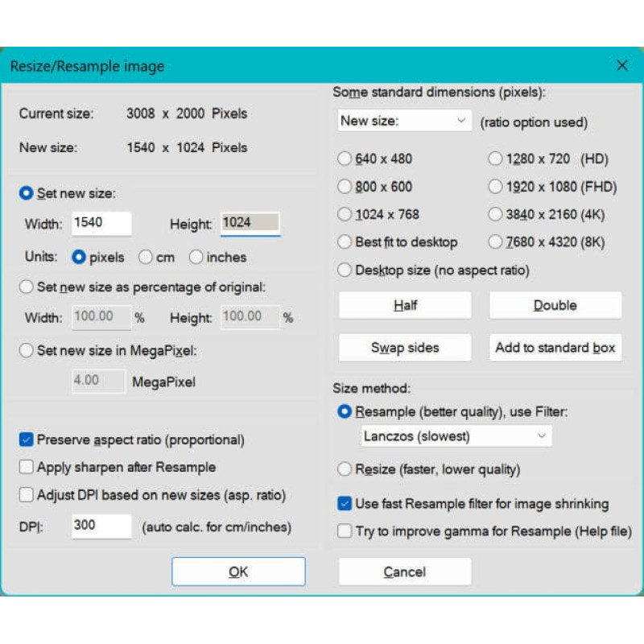Click the Half button
Viewport: 644px width, 644px height.
pyautogui.click(x=405, y=305)
